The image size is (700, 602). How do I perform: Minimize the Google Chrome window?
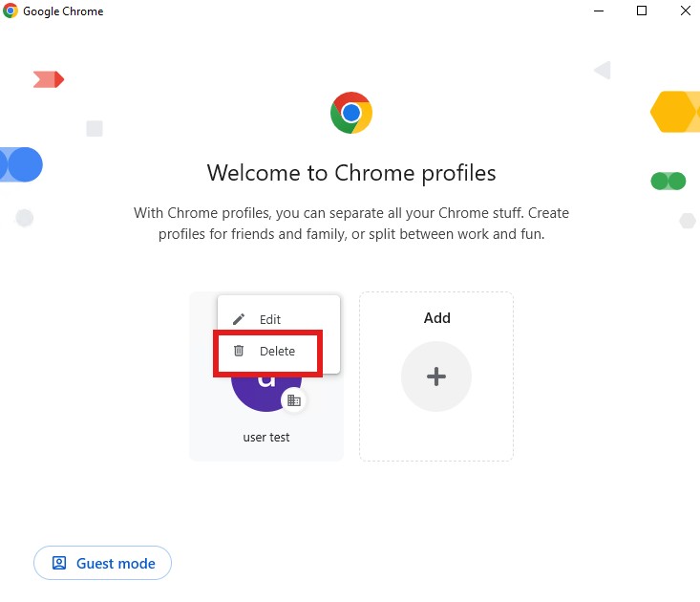[599, 11]
